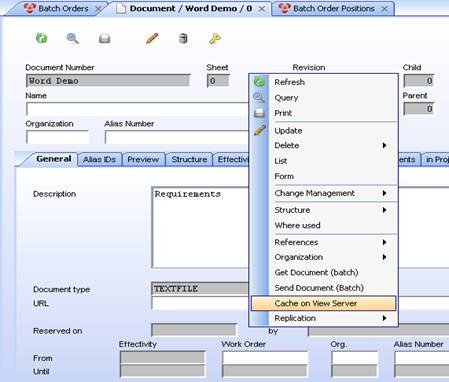449x382 pixels.
Task: Expand the Organization submenu
Action: pyautogui.click(x=324, y=257)
